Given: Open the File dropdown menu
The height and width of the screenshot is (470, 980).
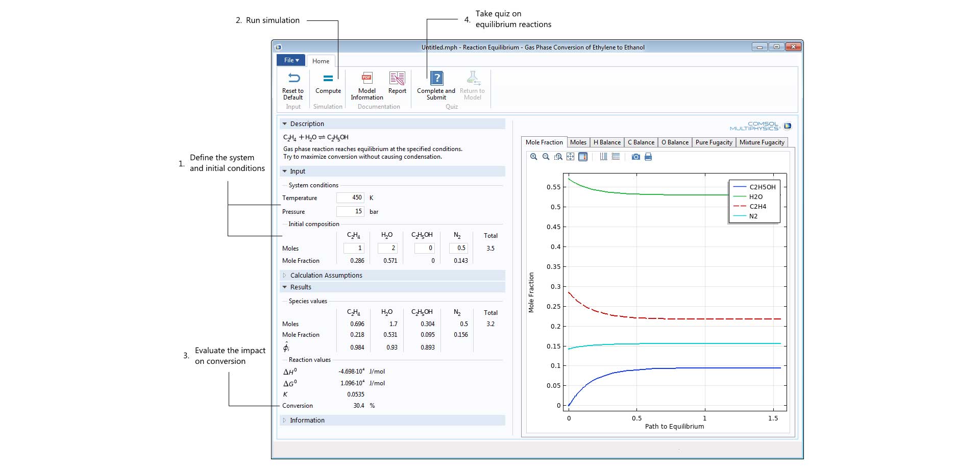Looking at the screenshot, I should [x=291, y=60].
